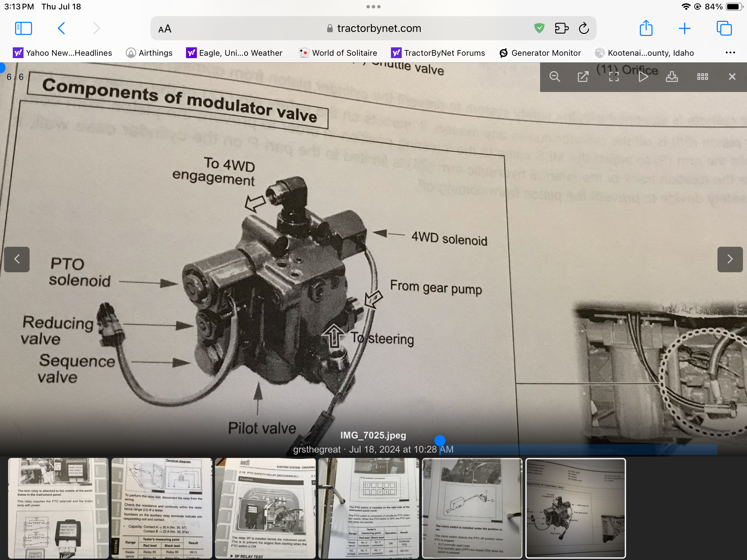This screenshot has height=560, width=747.
Task: Expand the bookmarks overflow ellipsis
Action: (x=730, y=53)
